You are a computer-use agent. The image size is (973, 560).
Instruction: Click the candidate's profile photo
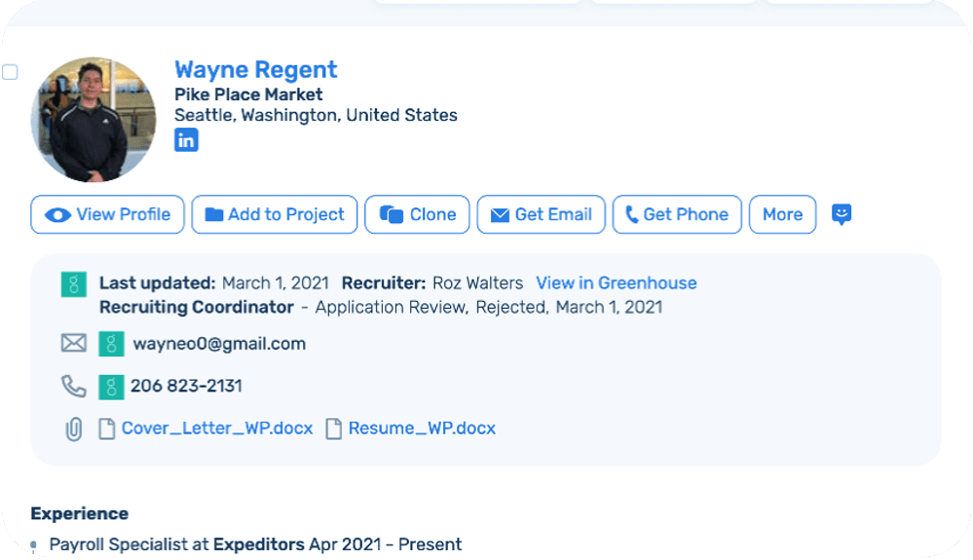[x=94, y=120]
